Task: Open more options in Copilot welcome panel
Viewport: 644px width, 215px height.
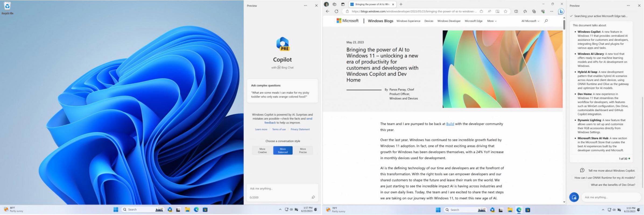Action: coord(305,6)
